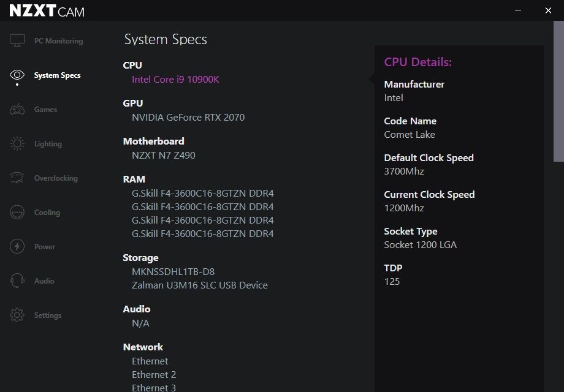Select the Ethernet 2 network entry
Viewport: 564px width, 392px height.
pos(154,375)
